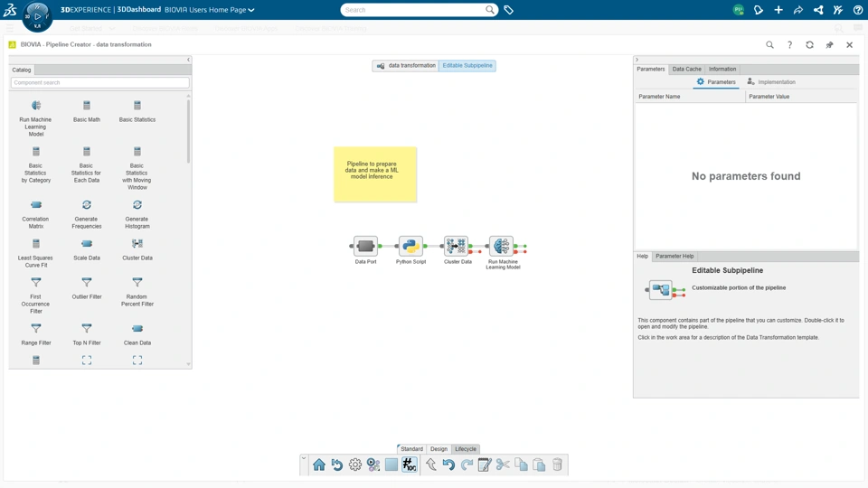The image size is (868, 488).
Task: Open the Help tab in lower panel
Action: click(x=642, y=256)
